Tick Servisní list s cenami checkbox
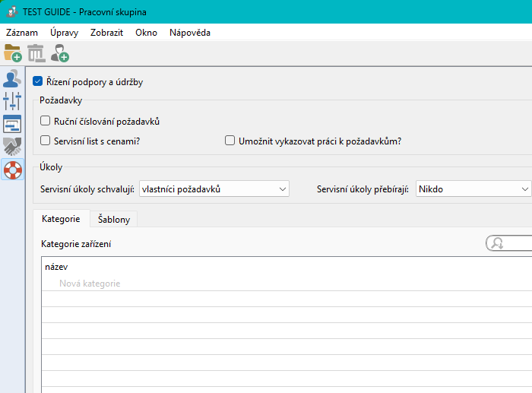Screen dimensions: 532x393 [46, 141]
